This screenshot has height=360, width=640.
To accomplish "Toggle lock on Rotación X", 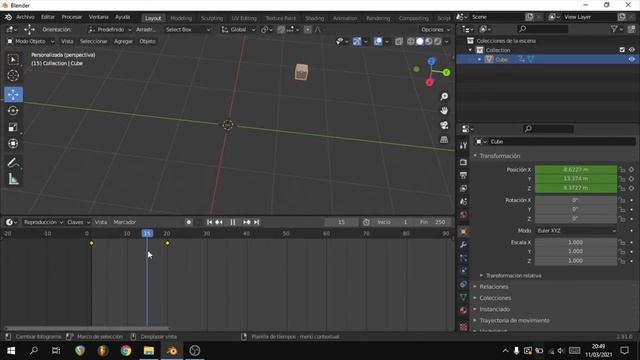I will coord(622,200).
